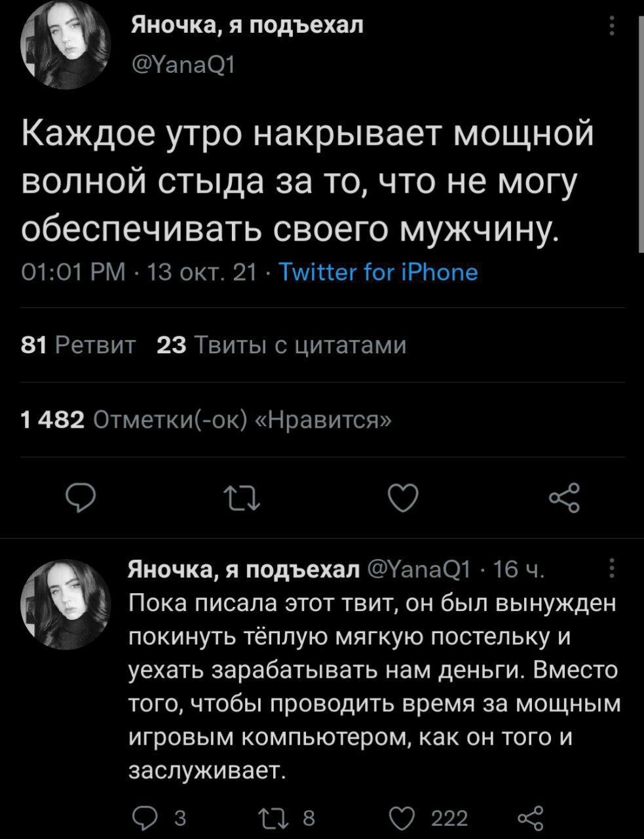
Task: Click the scrollbar at the right edge
Action: click(640, 131)
